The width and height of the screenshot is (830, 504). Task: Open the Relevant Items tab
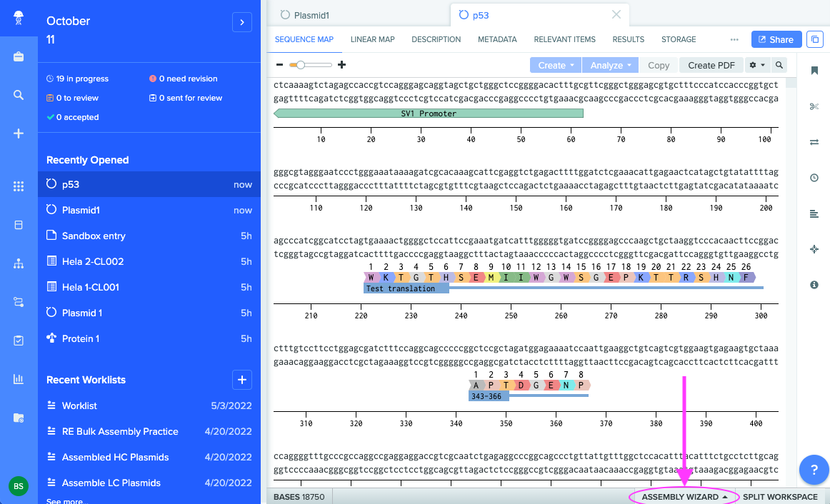click(x=565, y=40)
